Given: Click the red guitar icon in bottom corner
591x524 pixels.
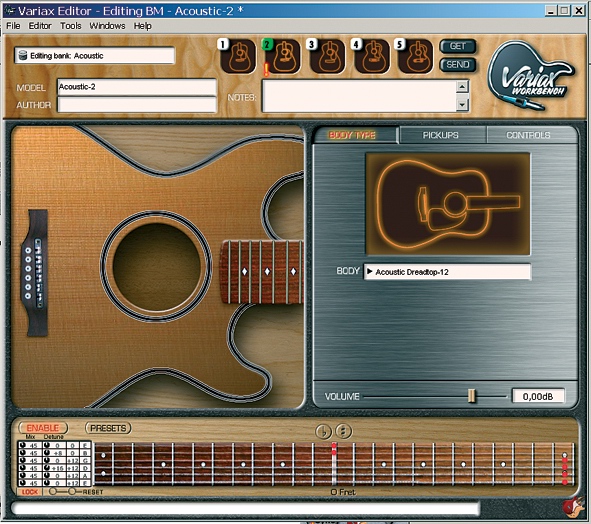Looking at the screenshot, I should click(573, 506).
